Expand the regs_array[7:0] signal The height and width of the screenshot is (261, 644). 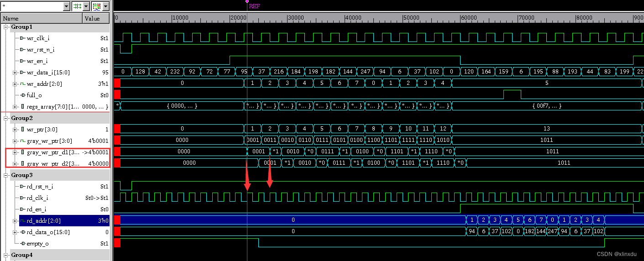click(x=15, y=107)
